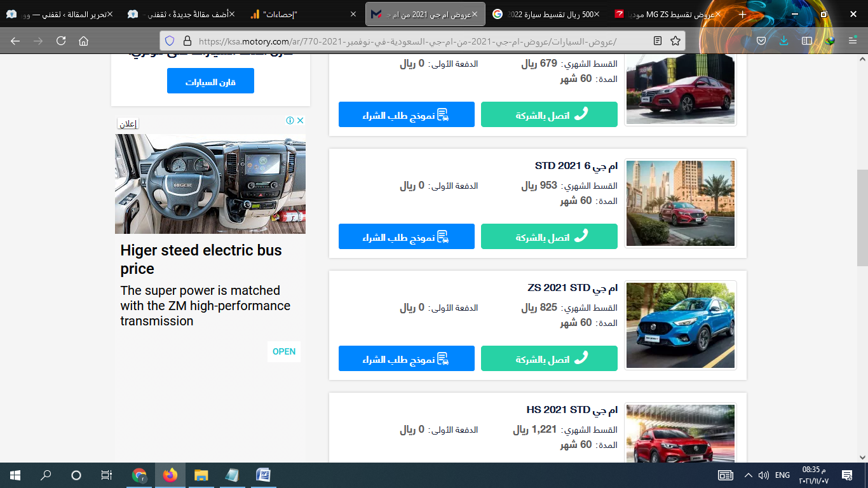Click the URL address bar field
Image resolution: width=868 pixels, height=488 pixels.
pyautogui.click(x=422, y=41)
